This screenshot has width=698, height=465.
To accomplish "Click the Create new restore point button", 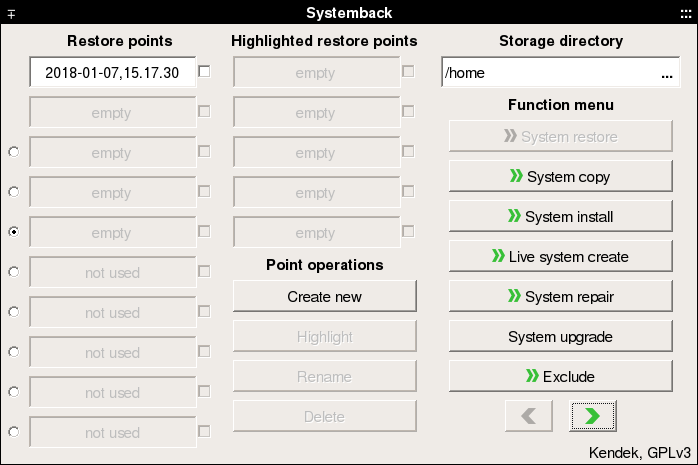I will pyautogui.click(x=324, y=297).
